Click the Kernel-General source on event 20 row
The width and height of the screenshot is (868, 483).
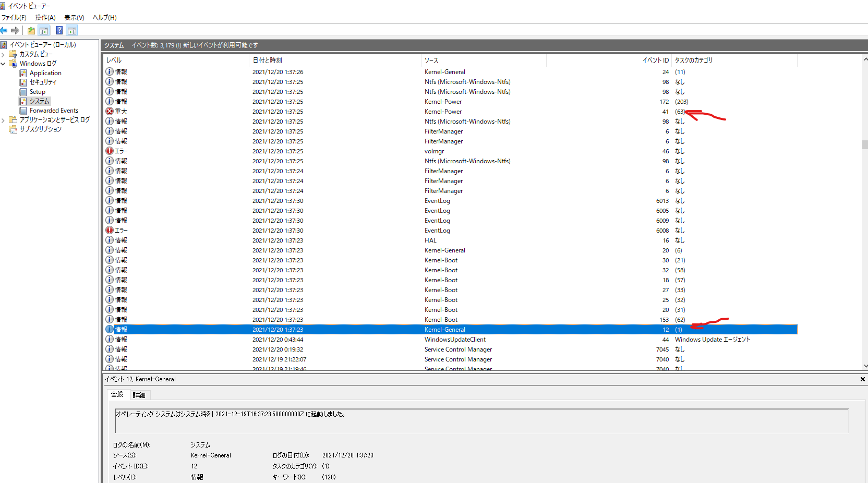444,250
